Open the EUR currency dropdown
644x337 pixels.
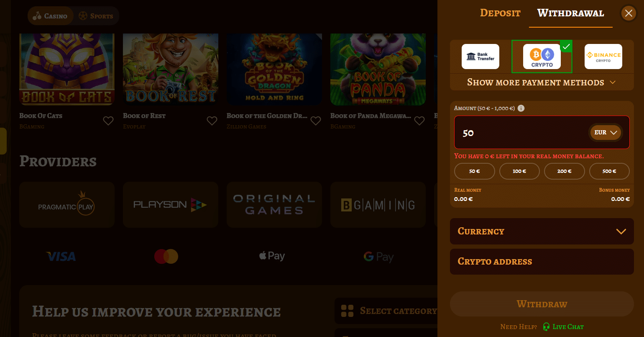point(606,133)
